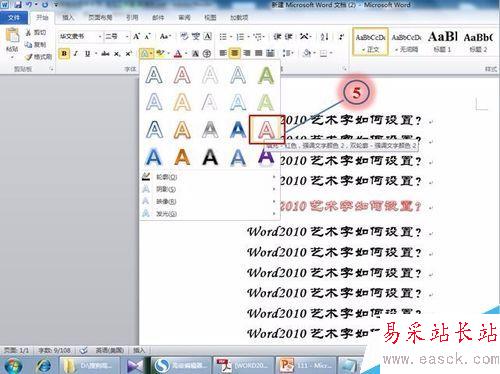Open the Reflection submenu entry

(210, 201)
